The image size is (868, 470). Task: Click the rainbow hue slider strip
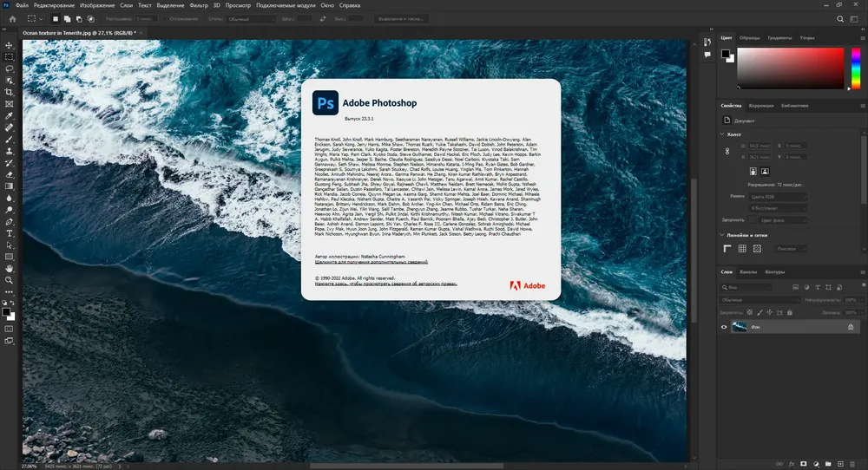[855, 68]
